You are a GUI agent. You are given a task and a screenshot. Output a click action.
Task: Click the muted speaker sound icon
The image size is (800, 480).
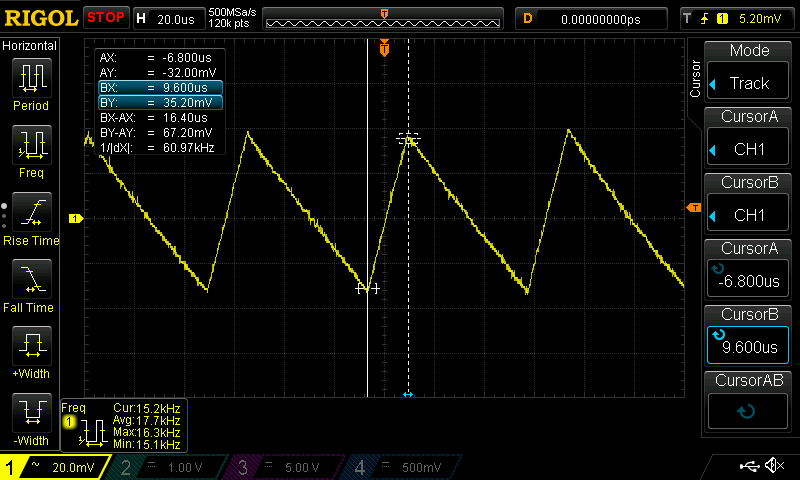click(x=774, y=465)
